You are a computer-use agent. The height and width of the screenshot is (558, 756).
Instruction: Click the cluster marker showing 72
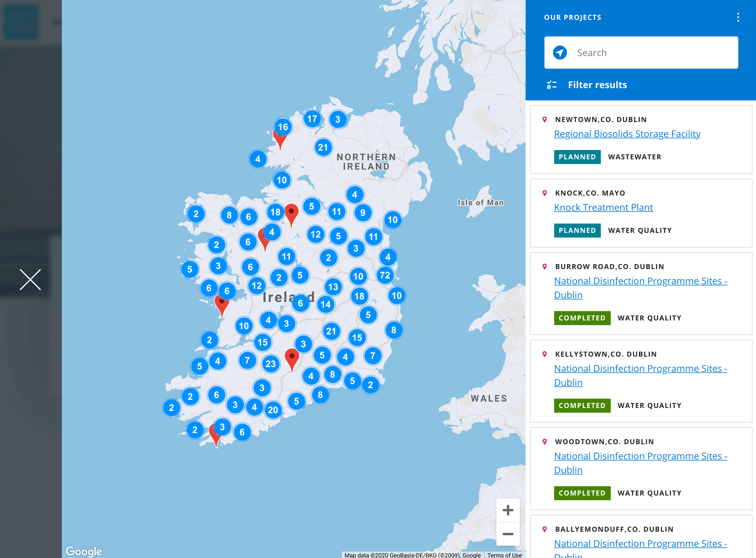click(x=385, y=275)
